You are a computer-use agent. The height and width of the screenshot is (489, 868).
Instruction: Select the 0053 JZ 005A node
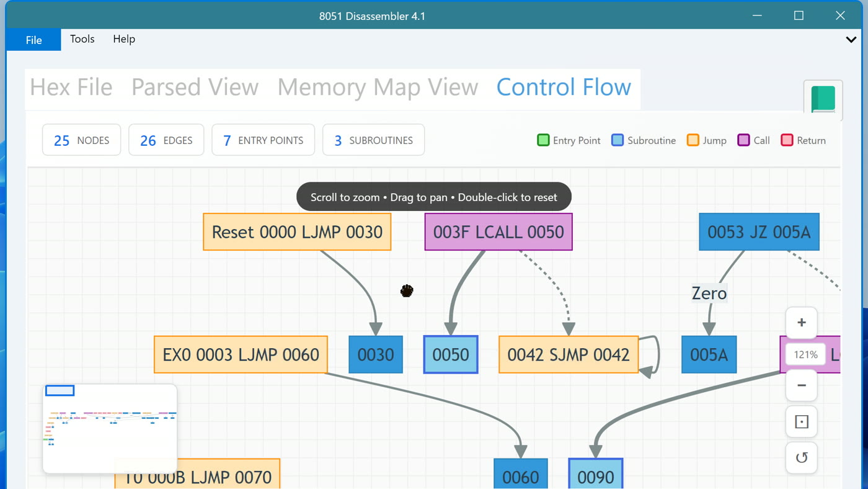click(x=759, y=232)
